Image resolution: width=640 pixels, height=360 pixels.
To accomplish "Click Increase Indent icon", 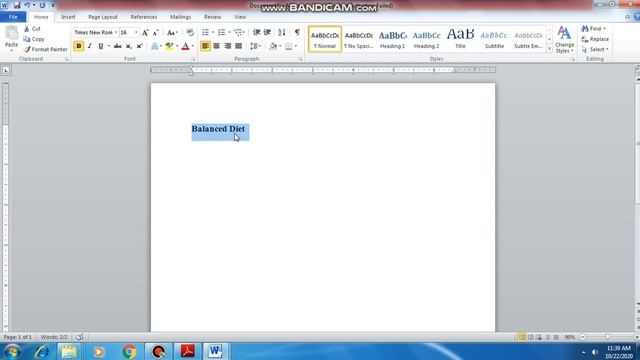I will coord(267,32).
